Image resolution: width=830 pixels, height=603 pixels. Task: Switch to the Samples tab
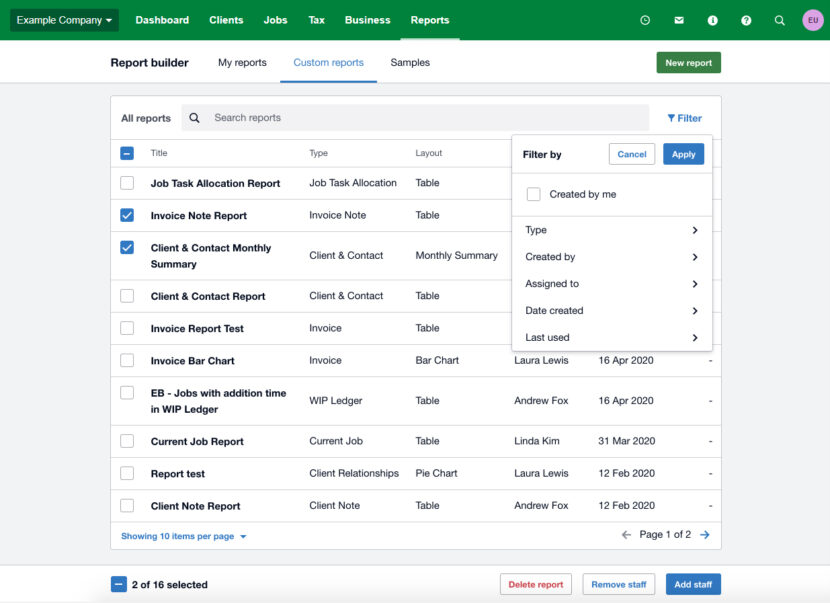pos(409,62)
